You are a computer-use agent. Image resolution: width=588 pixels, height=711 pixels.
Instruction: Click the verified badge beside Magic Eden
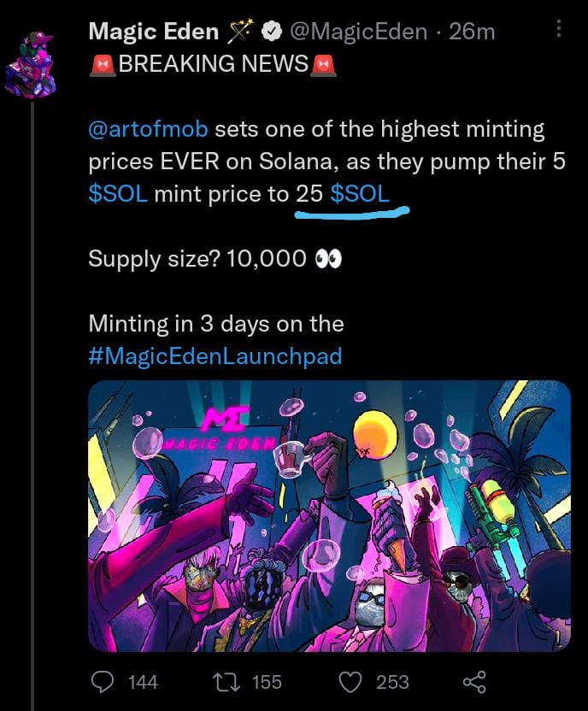(272, 32)
